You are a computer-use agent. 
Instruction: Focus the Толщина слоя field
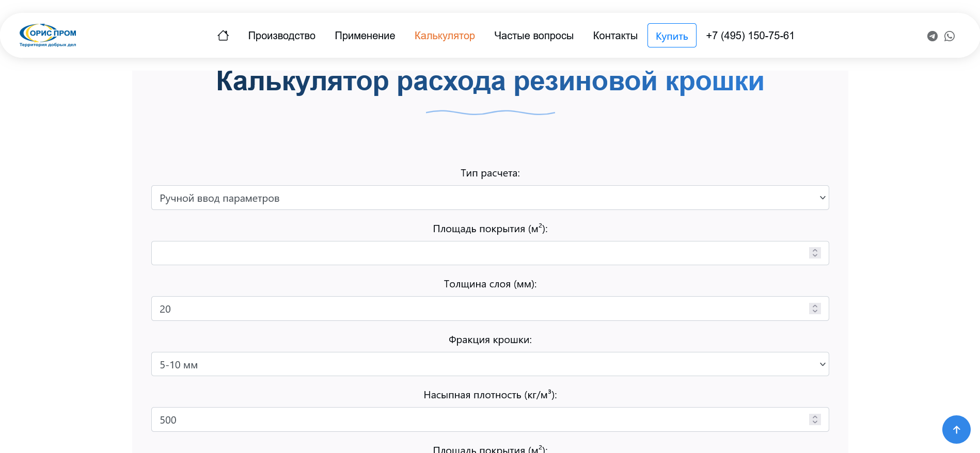[x=479, y=309]
